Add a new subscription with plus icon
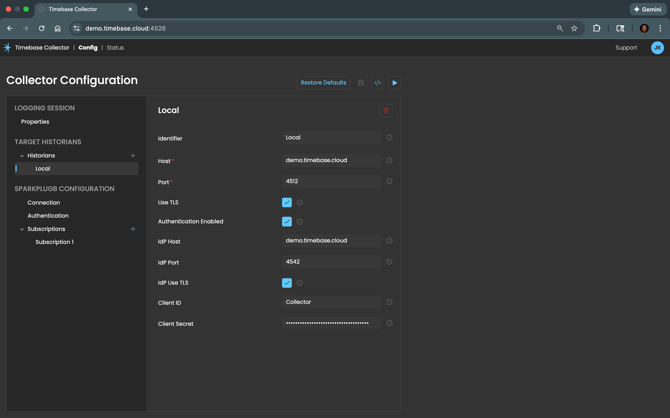The image size is (670, 418). 133,229
